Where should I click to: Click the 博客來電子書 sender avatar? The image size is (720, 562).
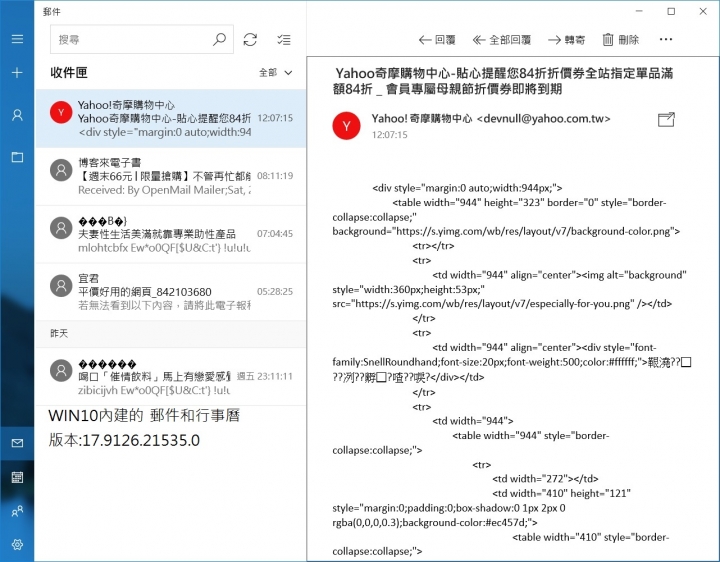pos(61,170)
